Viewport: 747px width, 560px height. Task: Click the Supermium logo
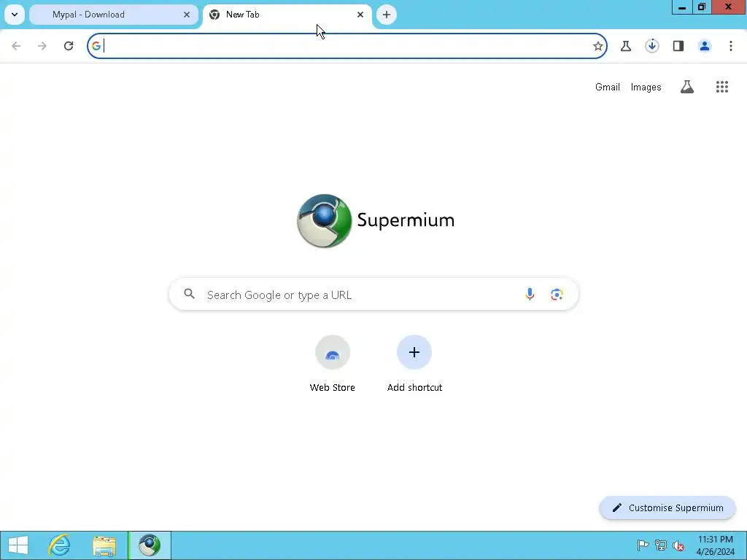pyautogui.click(x=376, y=220)
